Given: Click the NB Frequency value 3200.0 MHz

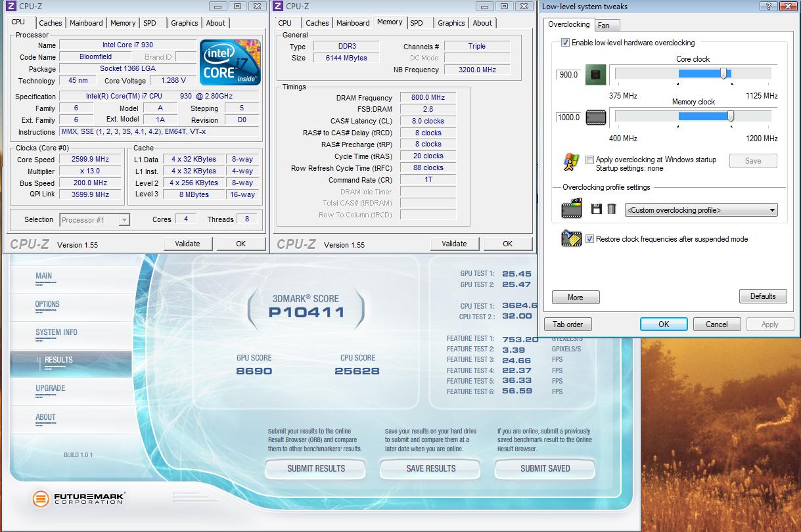Looking at the screenshot, I should 476,70.
